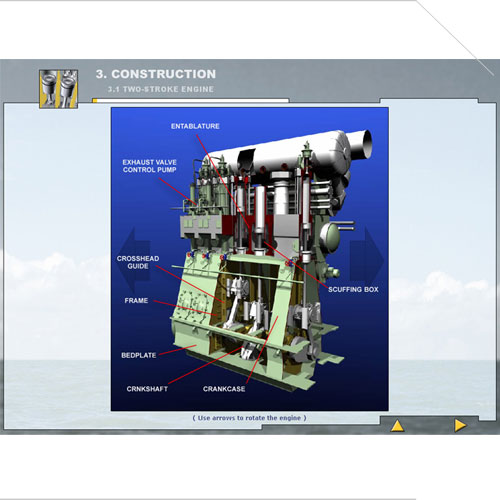Select the EXHAUST VALVE CONTROL PUMP label
500x500 pixels.
149,166
